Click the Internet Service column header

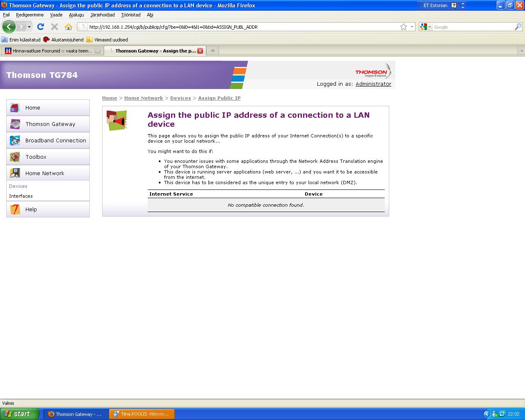click(171, 194)
